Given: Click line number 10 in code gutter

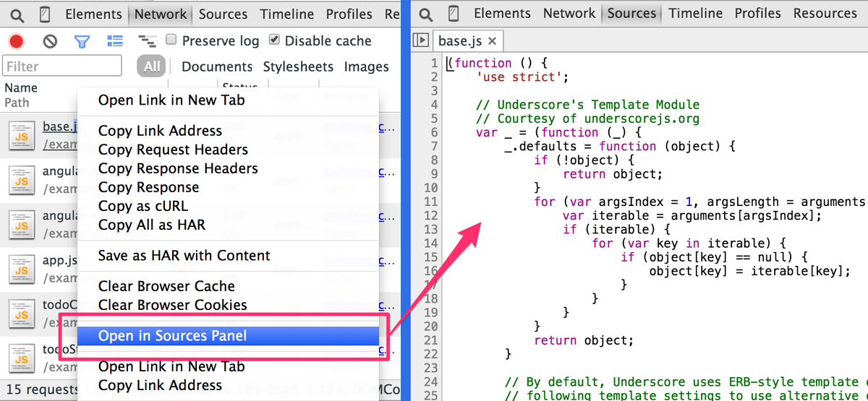Looking at the screenshot, I should point(431,187).
